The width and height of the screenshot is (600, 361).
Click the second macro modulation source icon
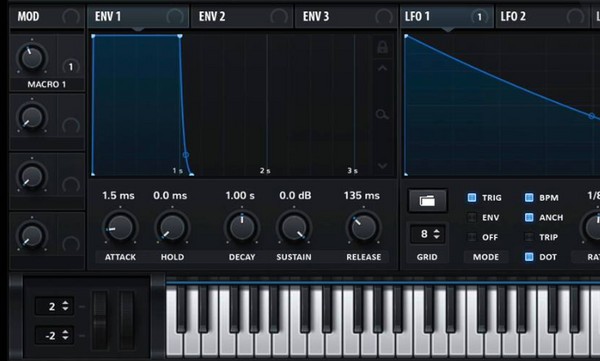tap(71, 126)
